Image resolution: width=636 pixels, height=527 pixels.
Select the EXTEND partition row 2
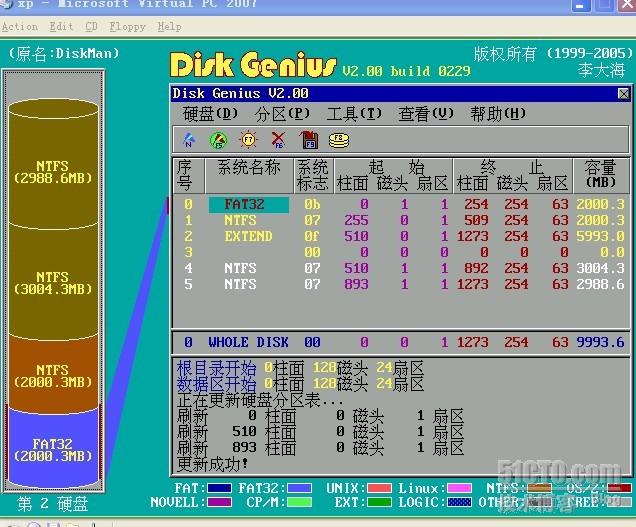pyautogui.click(x=401, y=236)
